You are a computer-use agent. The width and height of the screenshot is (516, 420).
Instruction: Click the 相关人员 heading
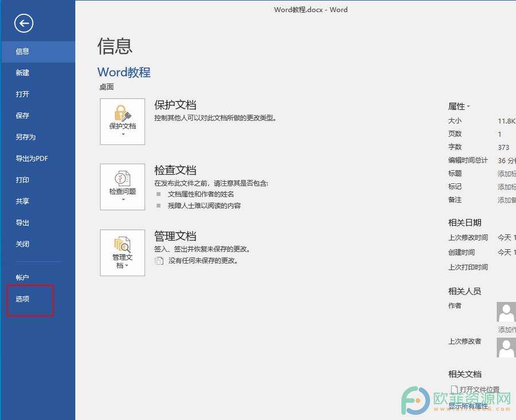click(x=464, y=291)
